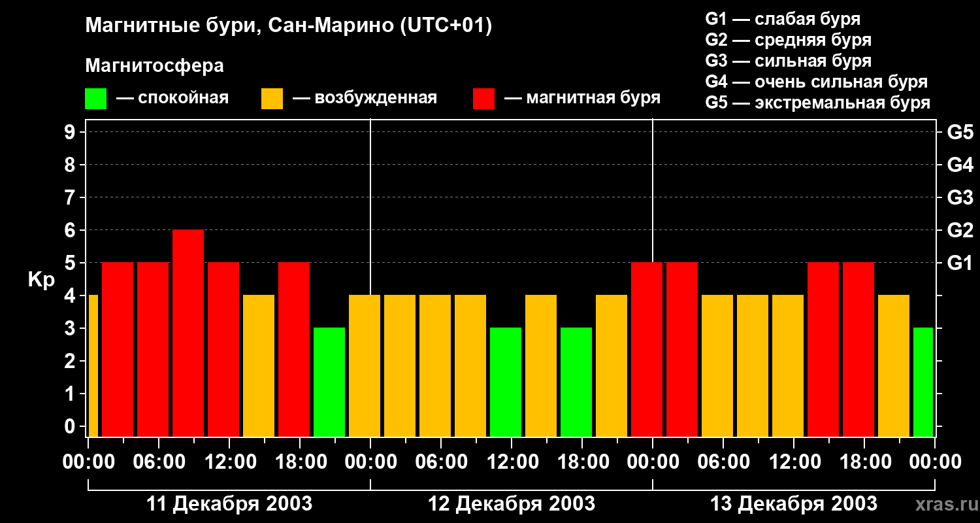Click the yellow bar after 12:00 on 11 Декабря
Image resolution: width=980 pixels, height=523 pixels.
click(x=259, y=365)
